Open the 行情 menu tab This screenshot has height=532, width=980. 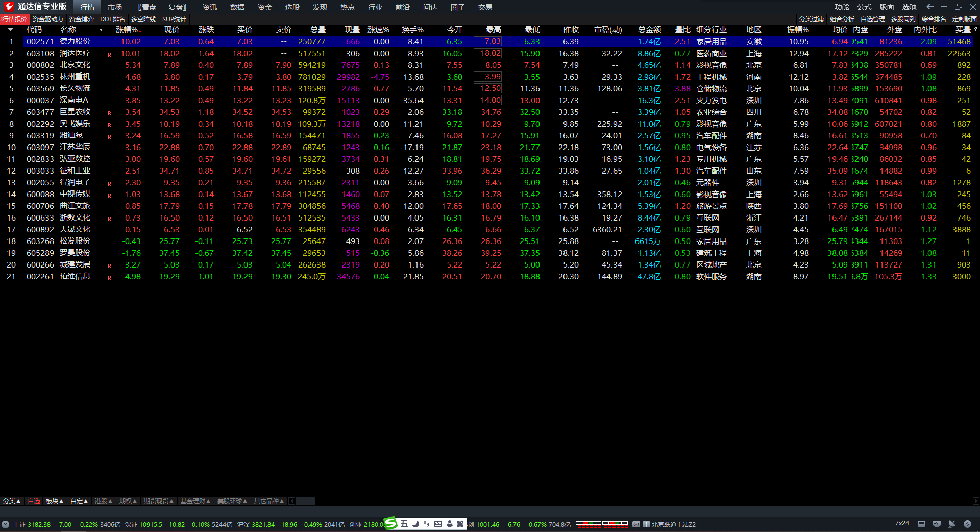[87, 7]
